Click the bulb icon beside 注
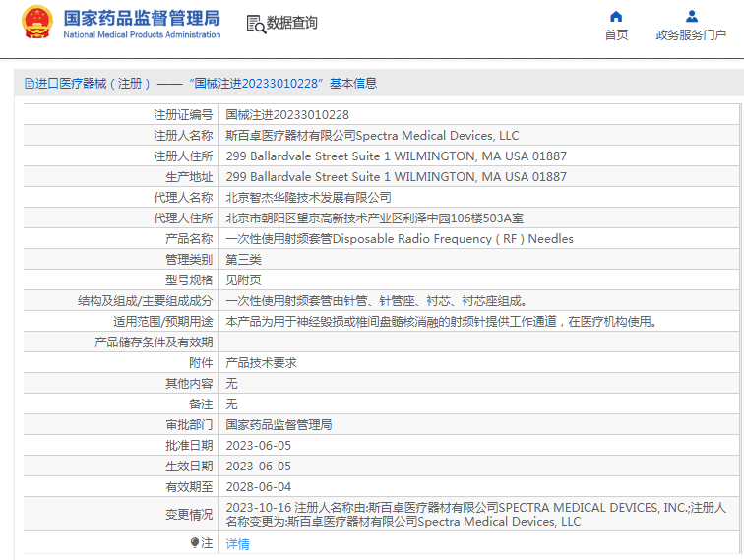744x560 pixels. tap(195, 542)
